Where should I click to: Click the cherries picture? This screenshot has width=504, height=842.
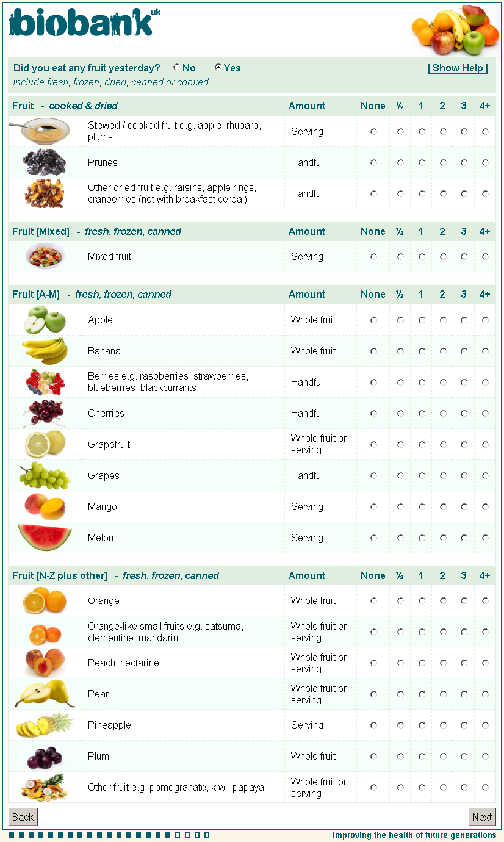coord(45,413)
